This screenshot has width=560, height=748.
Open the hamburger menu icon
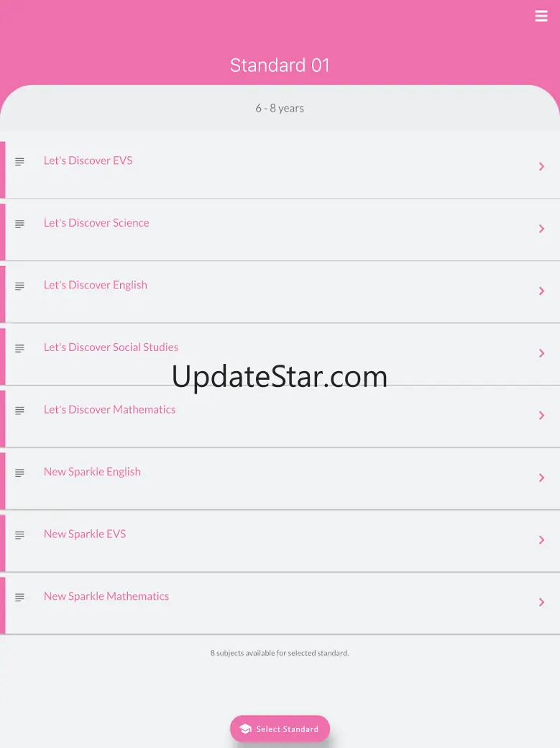click(541, 16)
